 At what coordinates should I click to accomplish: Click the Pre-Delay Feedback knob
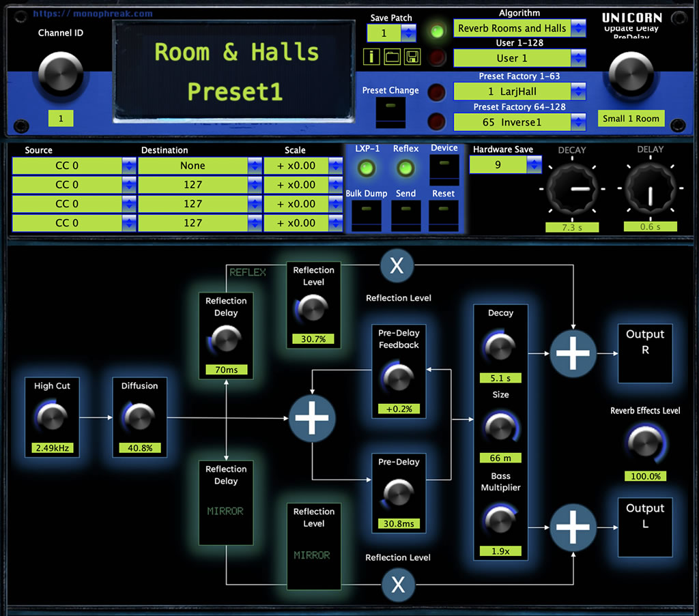[x=398, y=377]
